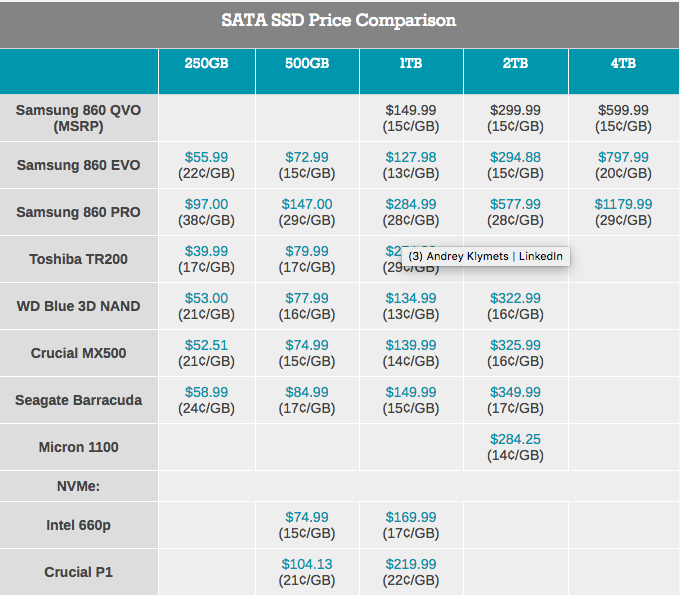Follow the Samsung 860 EVO 2TB $294.88 link
This screenshot has width=680, height=596.
(515, 157)
